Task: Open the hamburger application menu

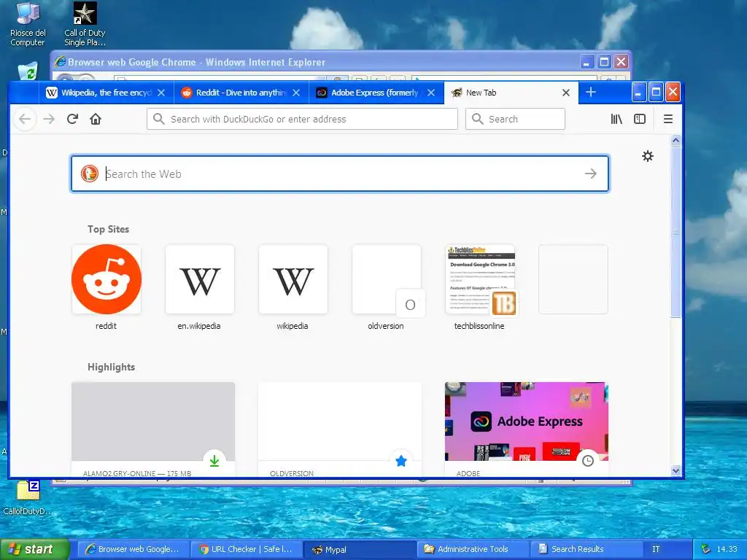Action: [668, 119]
